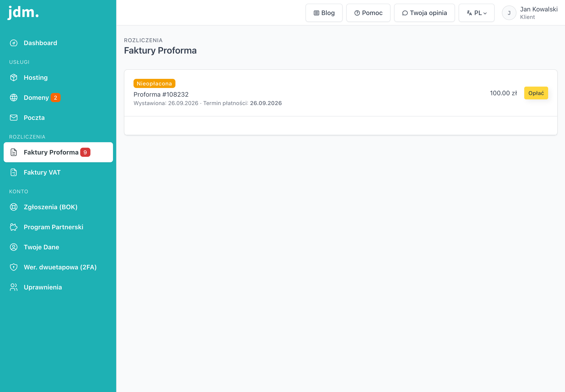Click the 100.00 zł amount
This screenshot has width=565, height=392.
pos(503,93)
